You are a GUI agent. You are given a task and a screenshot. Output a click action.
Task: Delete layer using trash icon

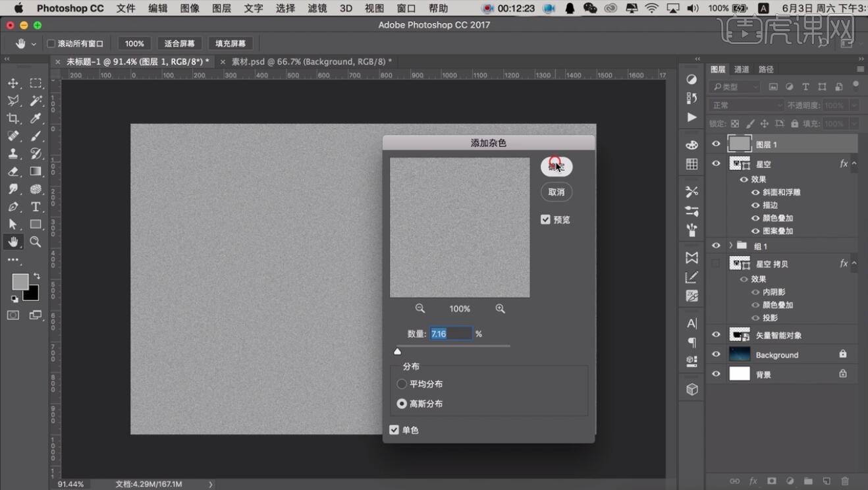845,481
